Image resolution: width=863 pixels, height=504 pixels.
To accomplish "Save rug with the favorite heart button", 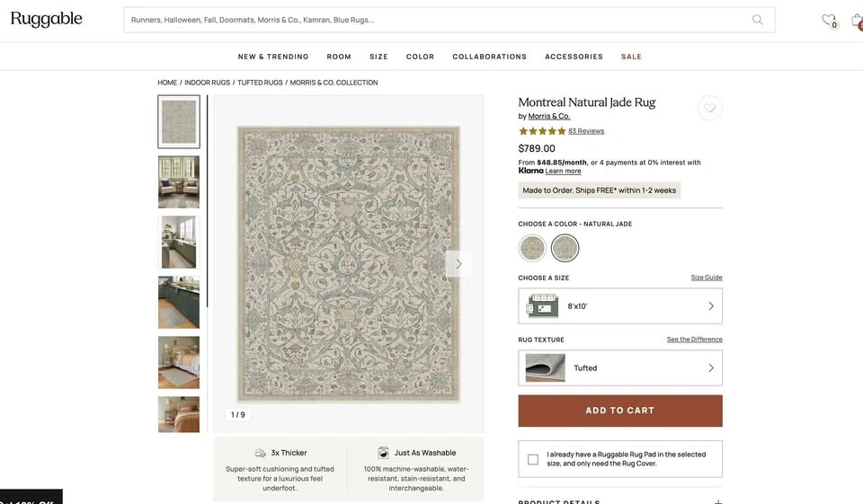I will pyautogui.click(x=710, y=108).
